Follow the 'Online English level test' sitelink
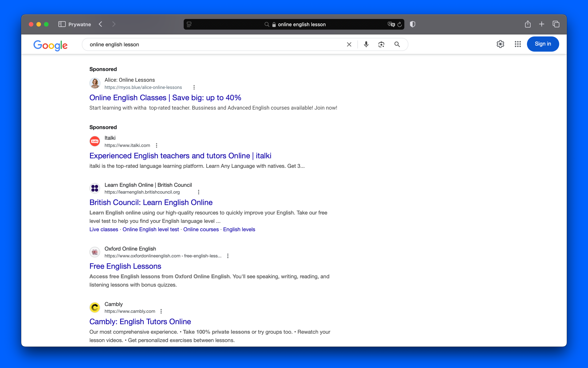 click(151, 229)
